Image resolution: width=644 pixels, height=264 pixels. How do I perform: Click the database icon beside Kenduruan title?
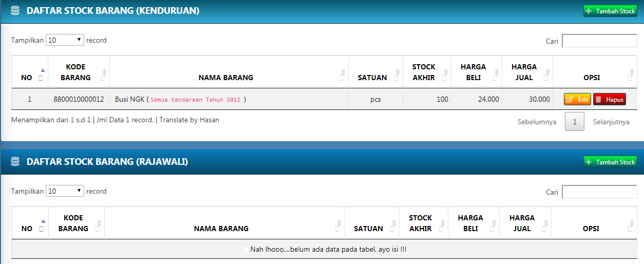15,11
